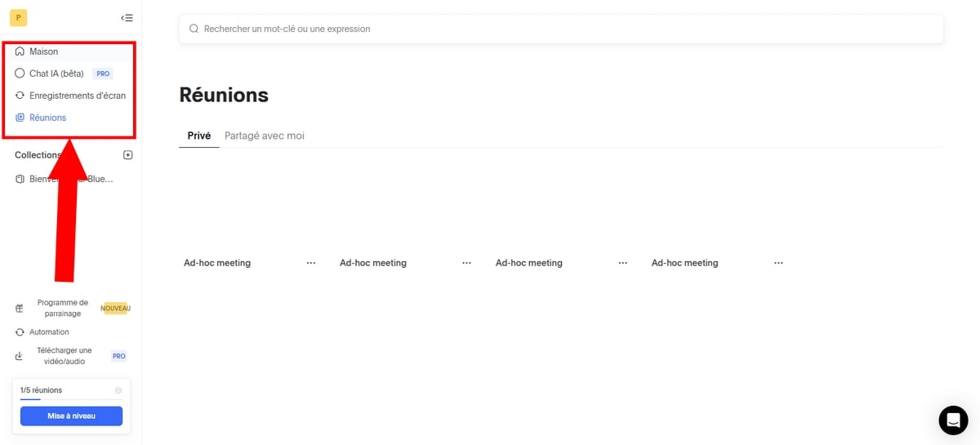980x445 pixels.
Task: Collapse the sidebar with the top toggle icon
Action: 127,17
